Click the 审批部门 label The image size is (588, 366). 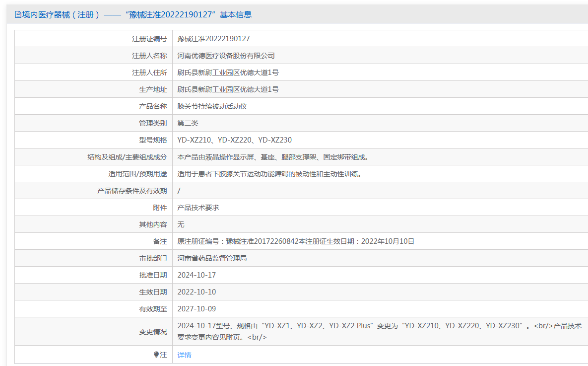[153, 258]
